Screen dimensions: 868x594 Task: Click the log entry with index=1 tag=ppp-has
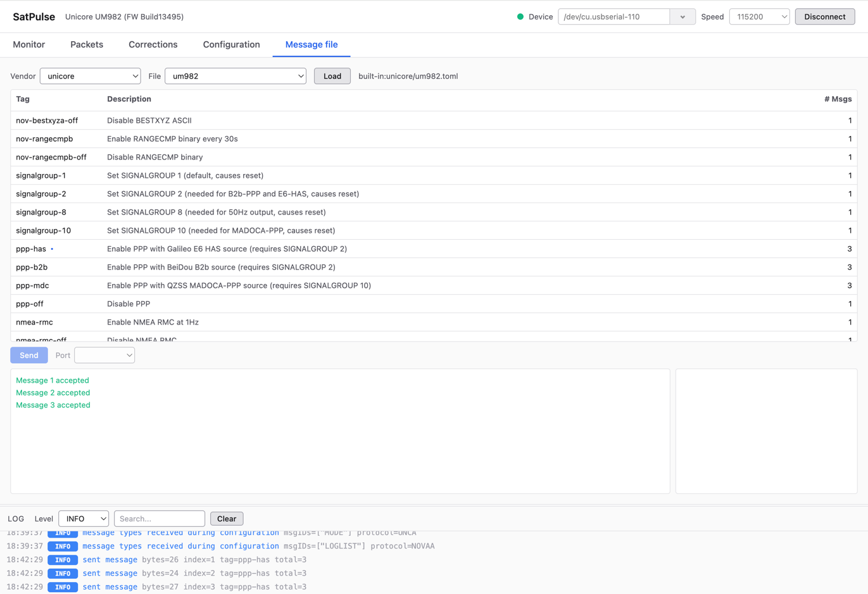click(x=156, y=560)
